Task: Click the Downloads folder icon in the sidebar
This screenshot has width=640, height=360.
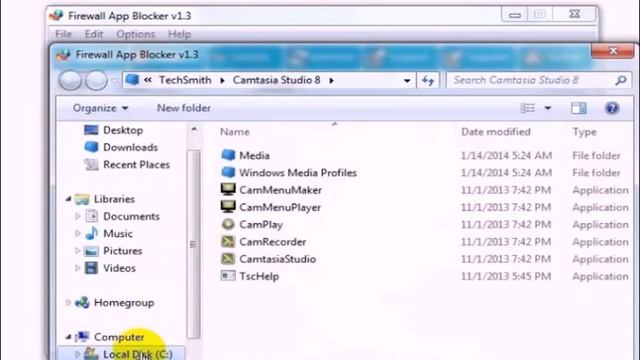Action: [91, 147]
